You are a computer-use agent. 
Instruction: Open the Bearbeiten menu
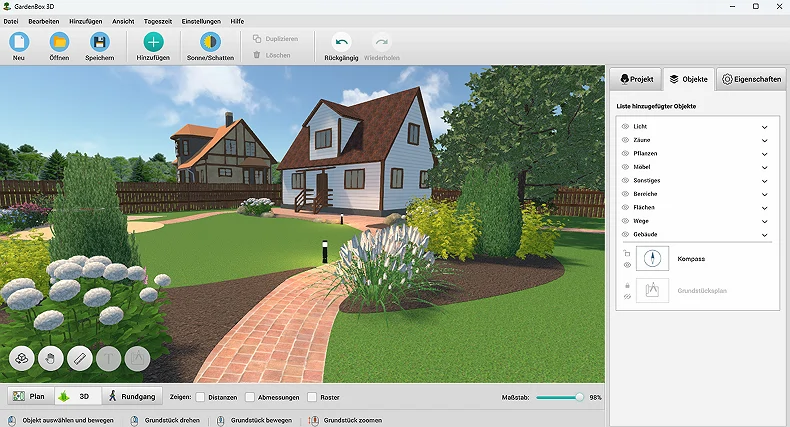pos(43,21)
